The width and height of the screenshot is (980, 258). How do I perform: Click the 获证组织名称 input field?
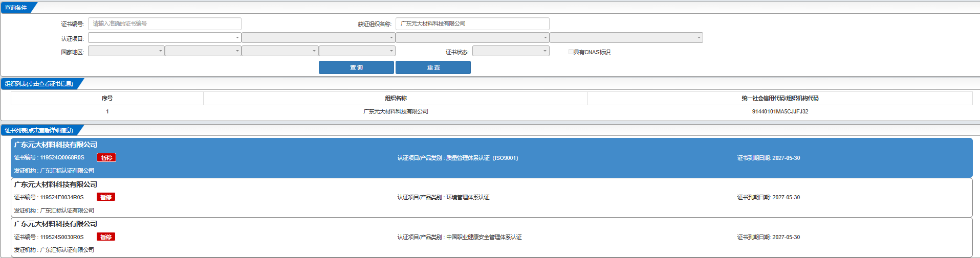point(472,24)
